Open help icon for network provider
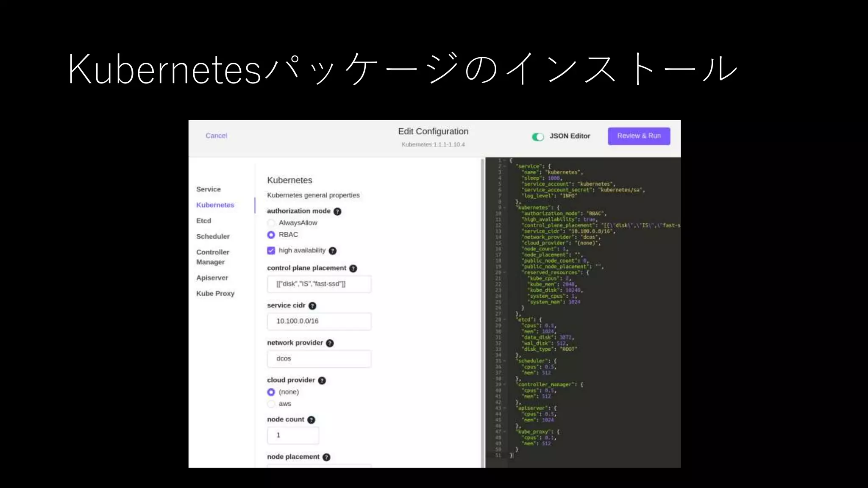This screenshot has width=868, height=488. coord(330,343)
